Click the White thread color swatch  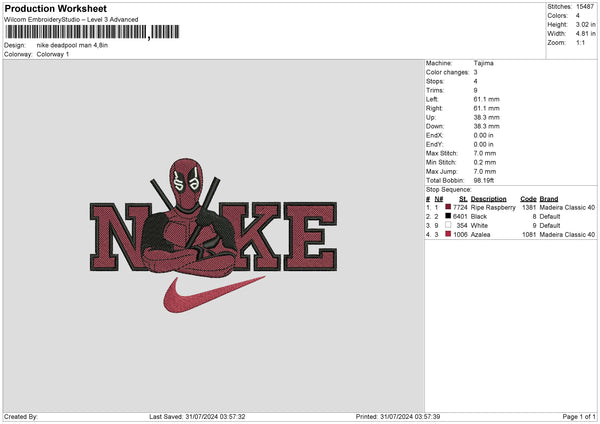(448, 225)
